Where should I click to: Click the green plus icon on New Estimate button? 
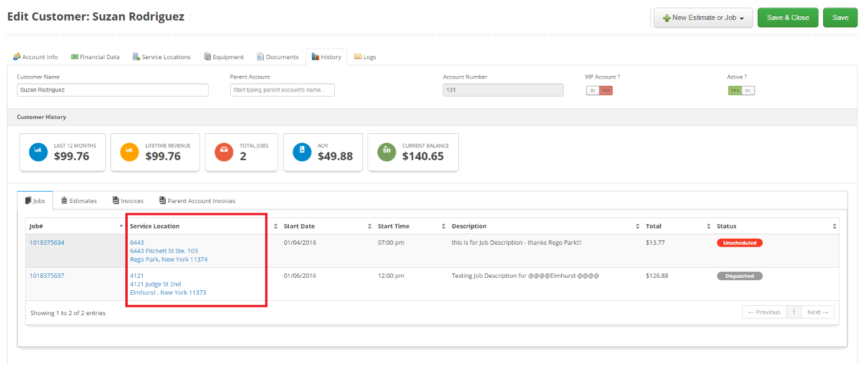click(667, 18)
